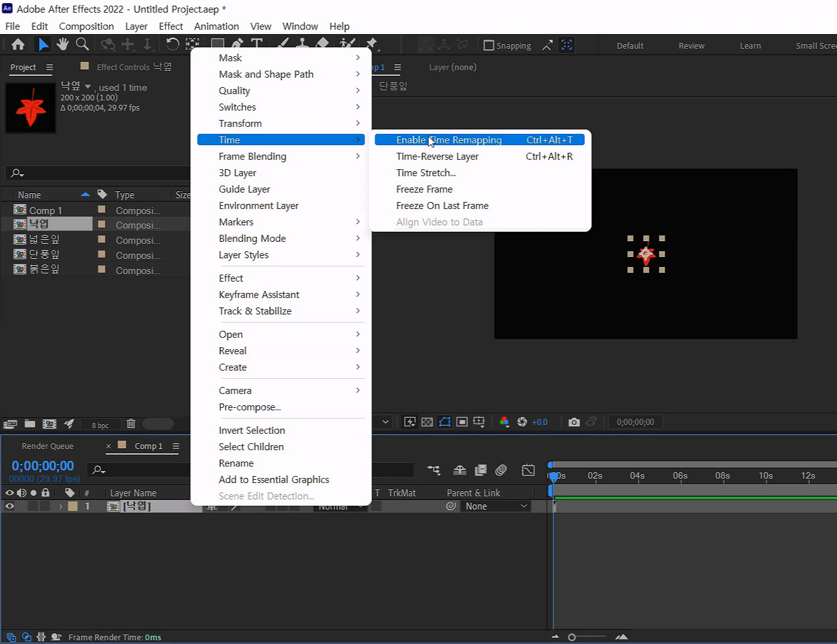Image resolution: width=837 pixels, height=644 pixels.
Task: Choose Time-Reverse Layer
Action: point(479,156)
